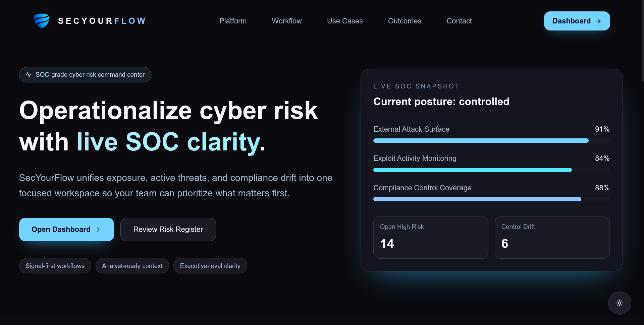The height and width of the screenshot is (325, 644).
Task: Toggle the Executive-level clarity pill
Action: [210, 266]
